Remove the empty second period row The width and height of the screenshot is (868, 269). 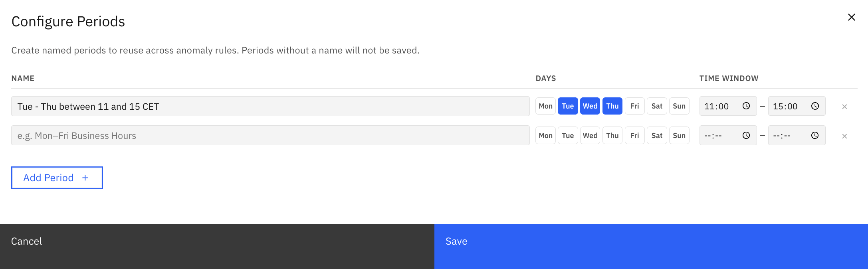[x=844, y=136]
